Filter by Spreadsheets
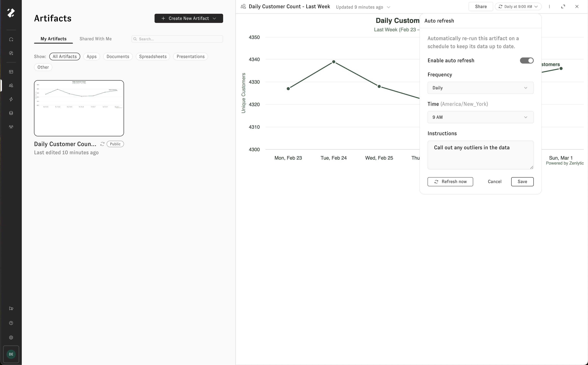 [x=153, y=57]
